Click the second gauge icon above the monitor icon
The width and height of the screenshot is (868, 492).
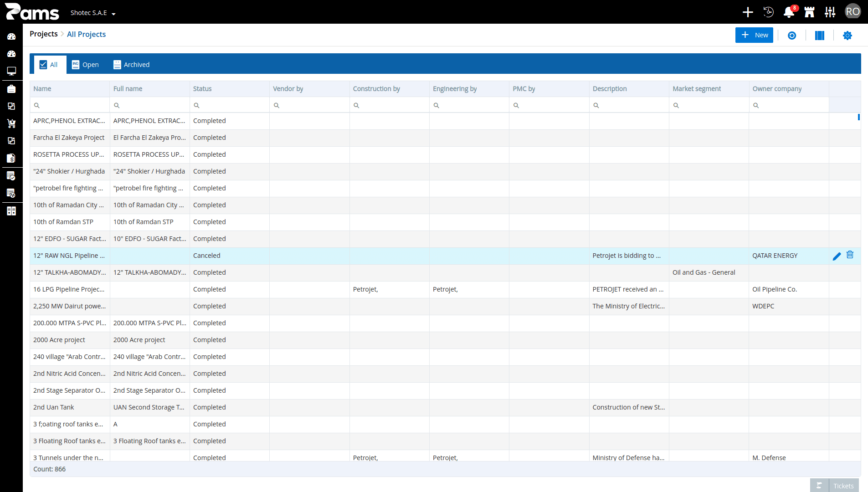(x=11, y=54)
